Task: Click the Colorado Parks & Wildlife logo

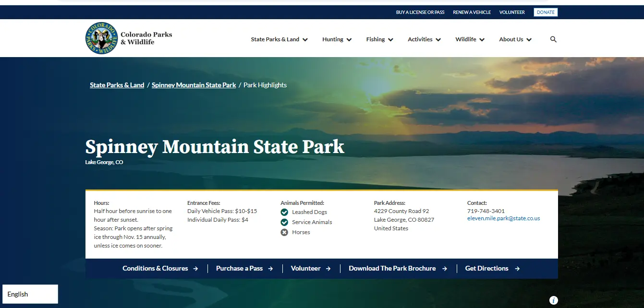Action: click(x=129, y=38)
